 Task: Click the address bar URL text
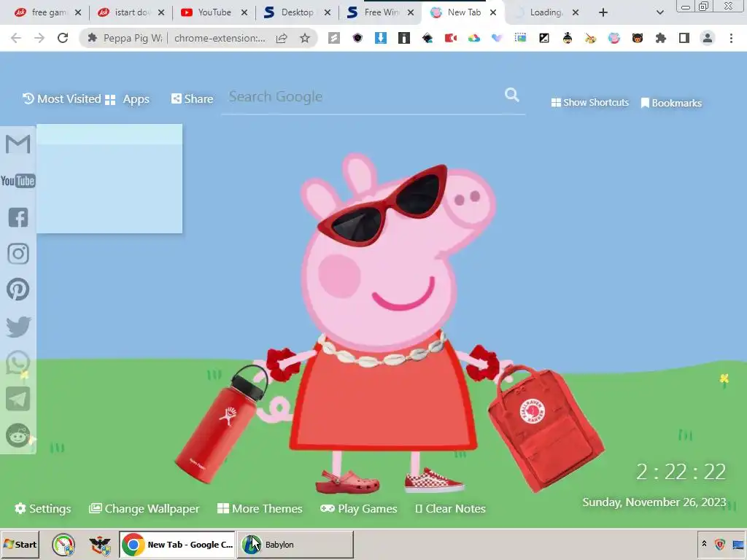[x=220, y=38]
